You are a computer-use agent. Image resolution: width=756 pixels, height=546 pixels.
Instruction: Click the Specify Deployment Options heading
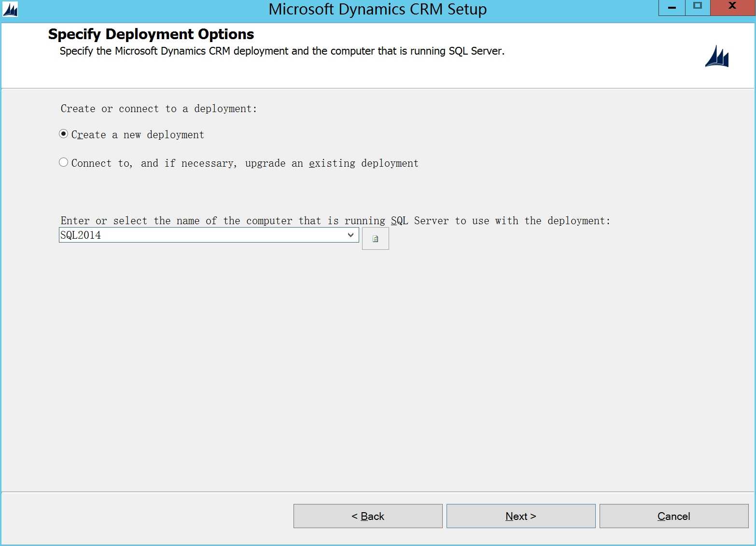[x=151, y=34]
